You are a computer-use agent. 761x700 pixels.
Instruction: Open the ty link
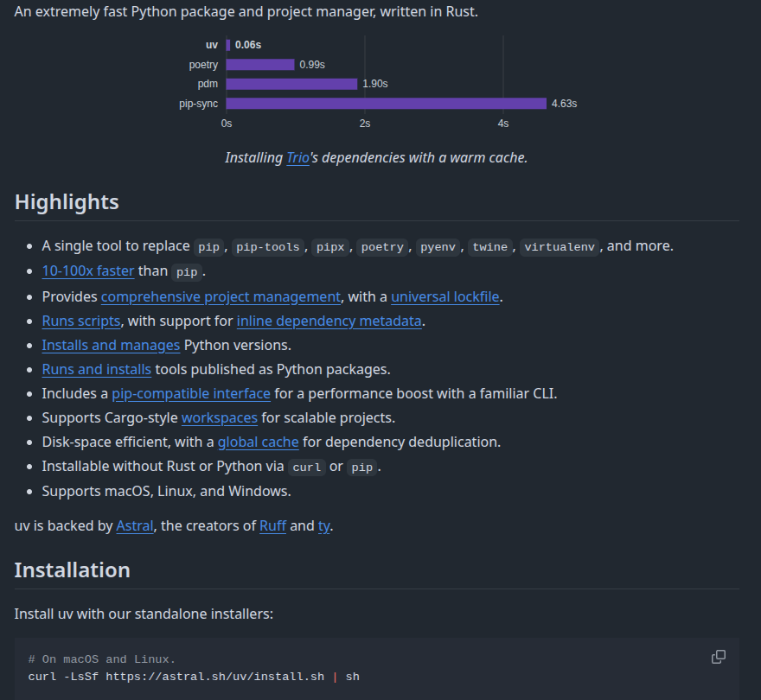323,525
